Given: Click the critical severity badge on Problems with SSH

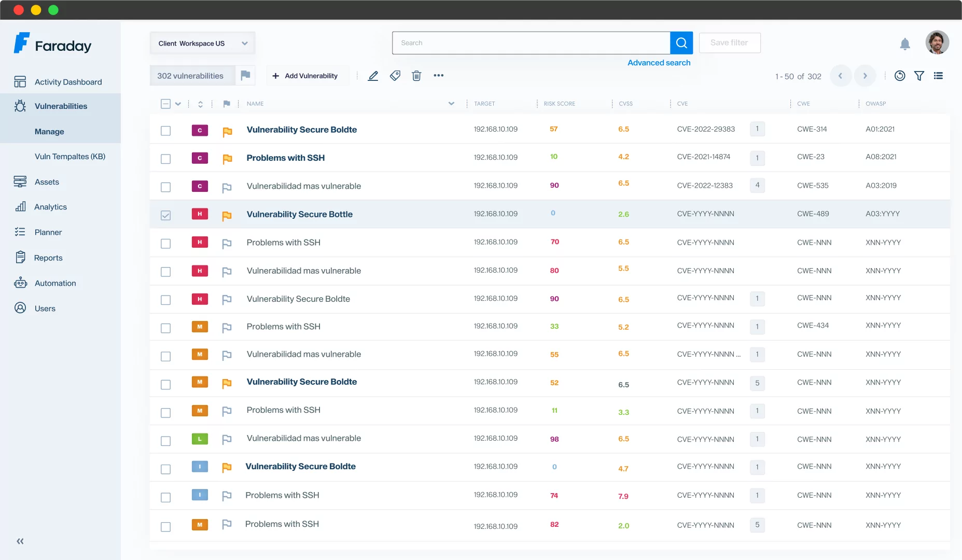Looking at the screenshot, I should coord(200,158).
